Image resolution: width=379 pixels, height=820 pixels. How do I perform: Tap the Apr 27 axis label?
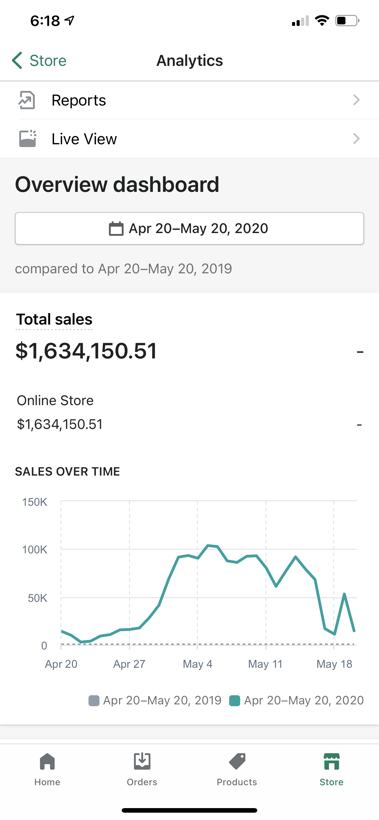129,664
